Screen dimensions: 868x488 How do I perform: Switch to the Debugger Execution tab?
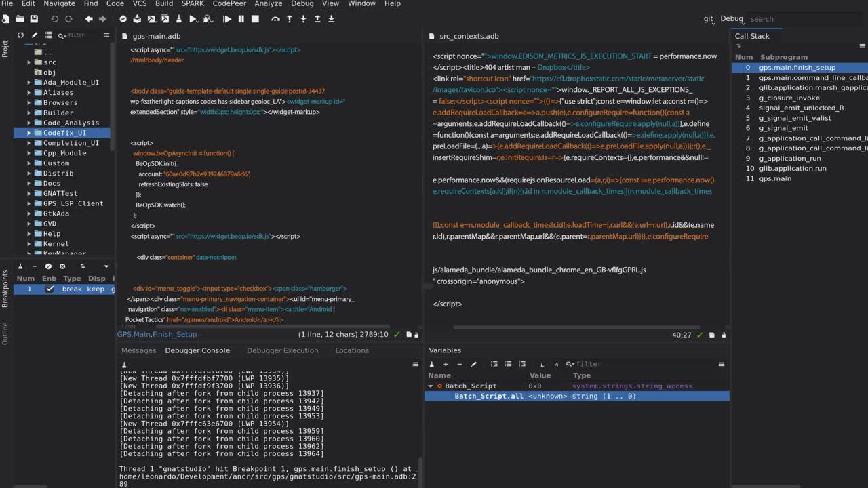282,350
